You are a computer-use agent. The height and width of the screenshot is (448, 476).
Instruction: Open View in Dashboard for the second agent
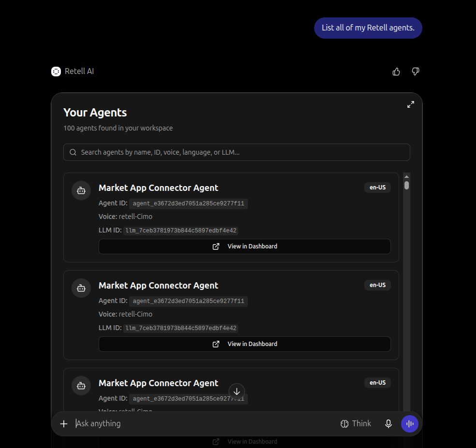[245, 344]
